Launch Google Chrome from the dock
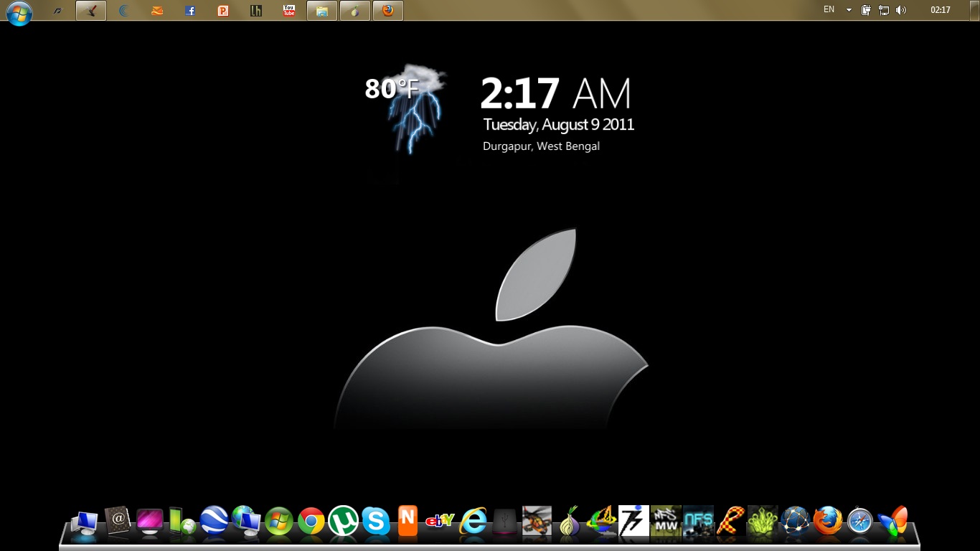Image resolution: width=980 pixels, height=551 pixels. click(311, 521)
